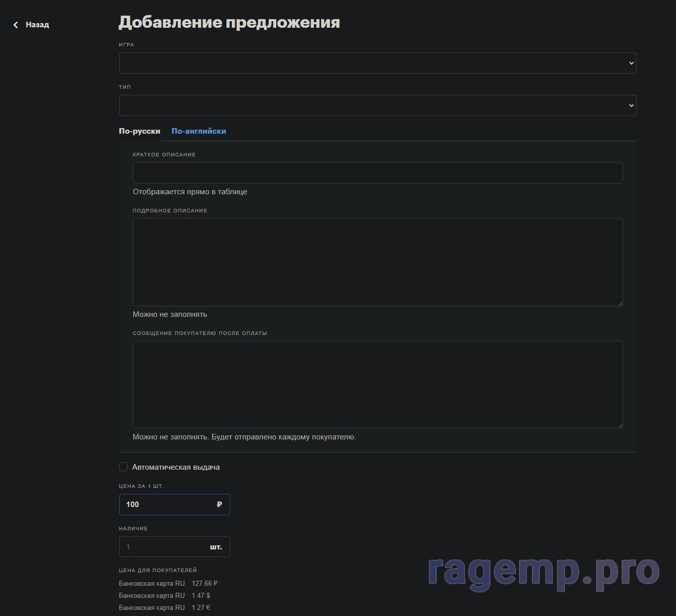
Task: Enable the Автоматическая выдача checkbox
Action: (x=123, y=467)
